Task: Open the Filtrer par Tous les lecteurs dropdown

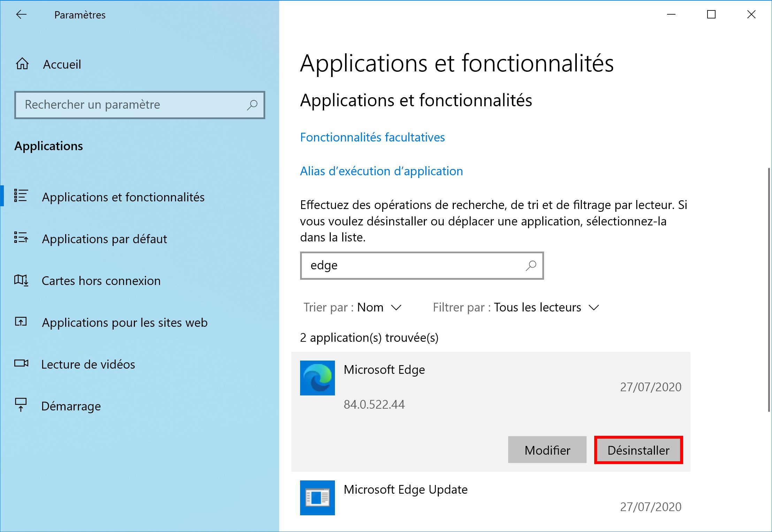Action: (516, 308)
